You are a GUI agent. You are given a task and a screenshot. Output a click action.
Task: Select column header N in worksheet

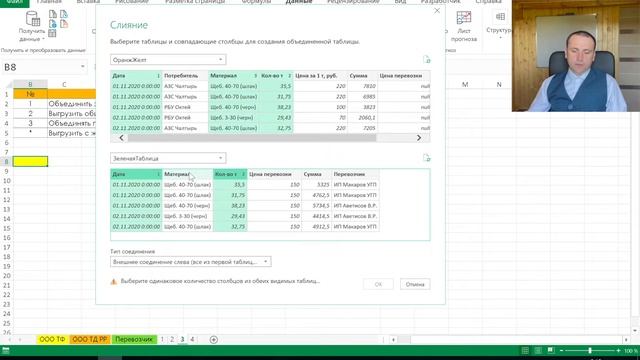pos(499,84)
